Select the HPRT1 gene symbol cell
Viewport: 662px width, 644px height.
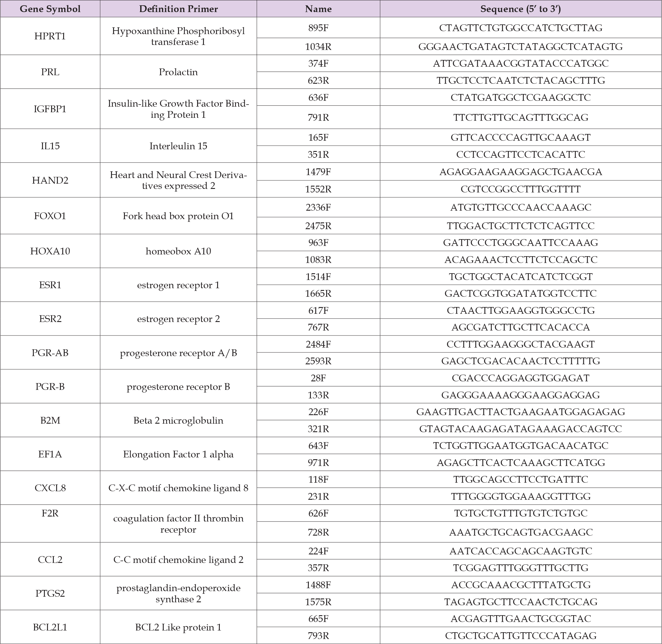coord(50,36)
